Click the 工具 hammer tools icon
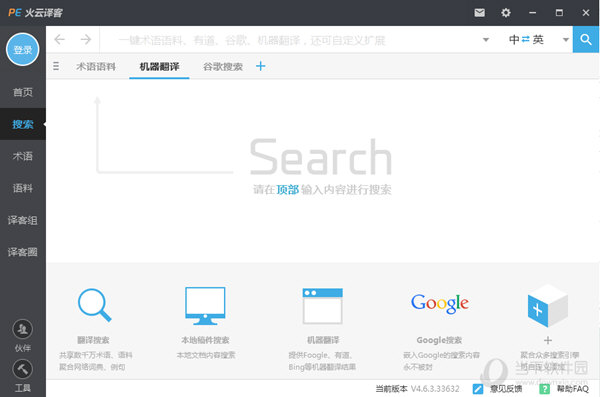The height and width of the screenshot is (397, 600). point(23,369)
